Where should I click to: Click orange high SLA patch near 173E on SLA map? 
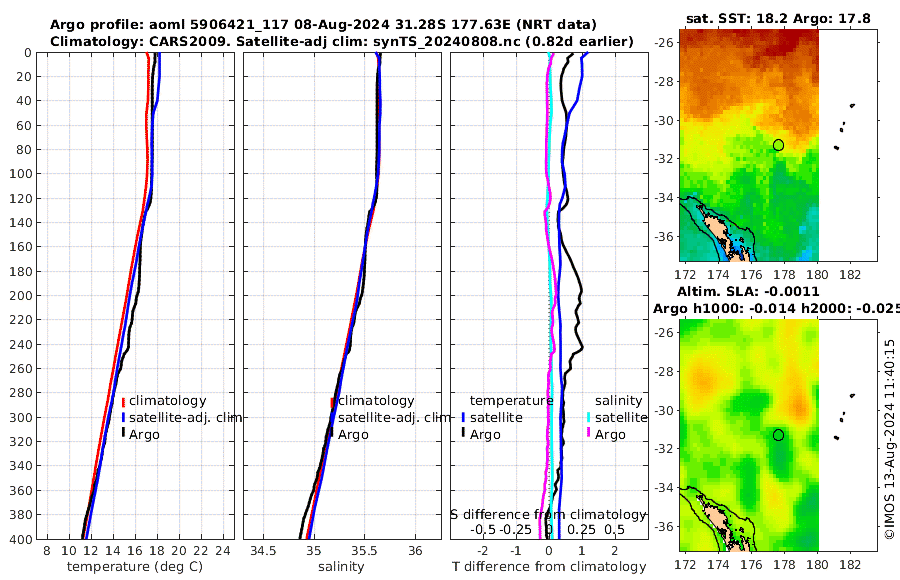[x=703, y=379]
